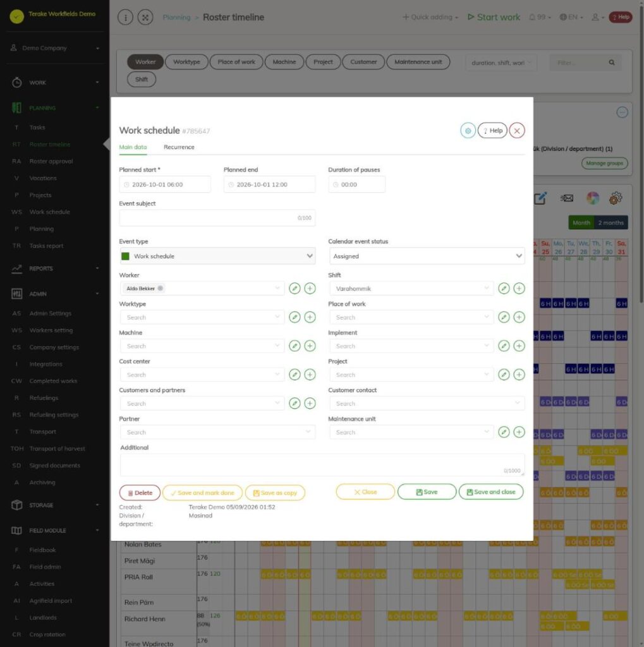The height and width of the screenshot is (647, 644).
Task: Click the Additional notes text area
Action: pyautogui.click(x=322, y=465)
